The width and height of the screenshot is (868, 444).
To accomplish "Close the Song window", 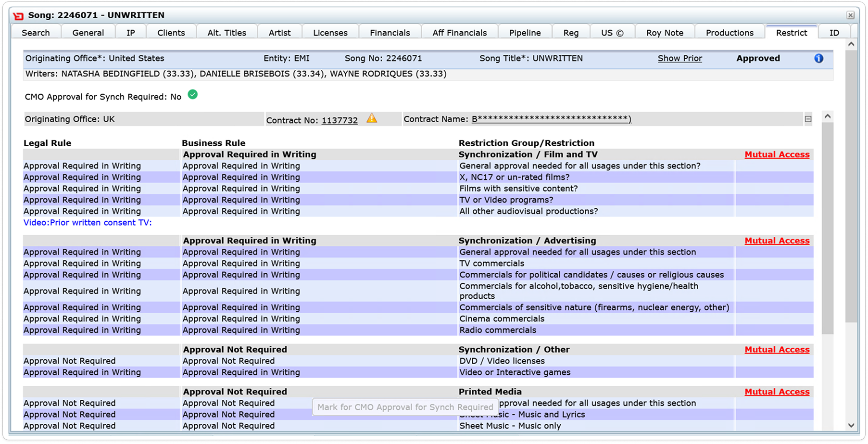I will coord(850,15).
